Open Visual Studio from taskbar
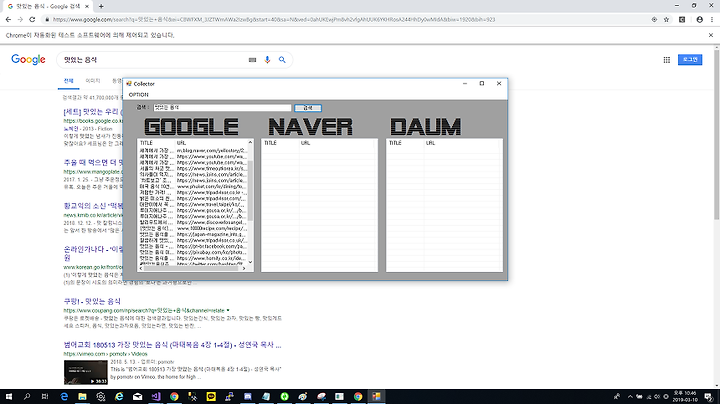Image resolution: width=720 pixels, height=404 pixels. click(x=156, y=397)
